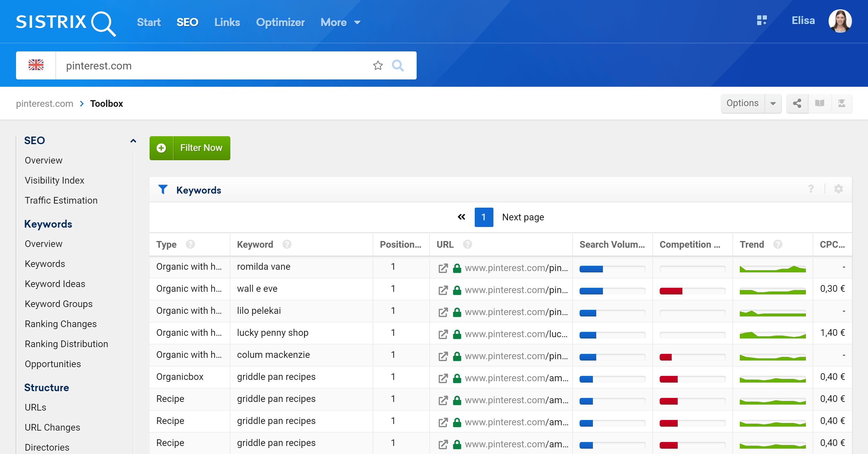This screenshot has width=868, height=454.
Task: Sort by Position column header
Action: coord(401,244)
